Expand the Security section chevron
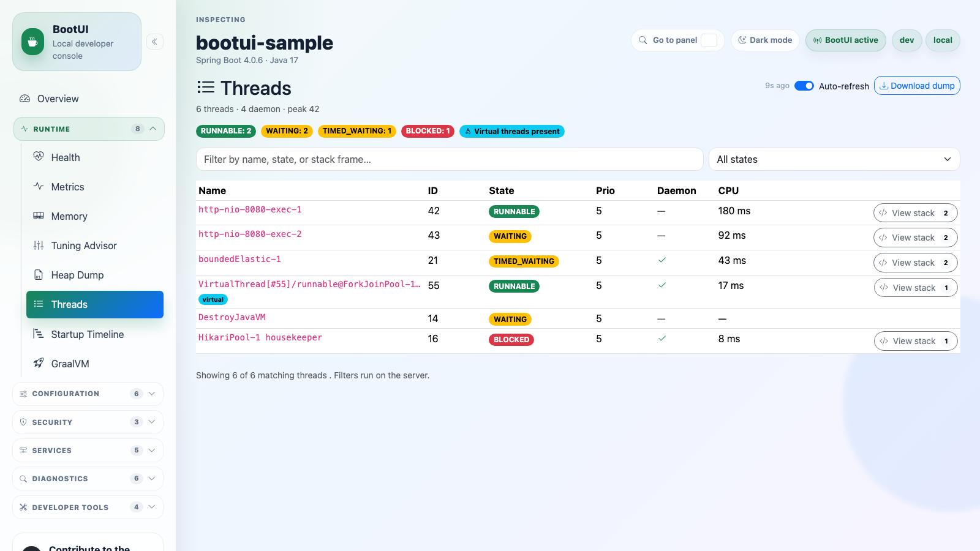This screenshot has width=980, height=551. point(152,422)
